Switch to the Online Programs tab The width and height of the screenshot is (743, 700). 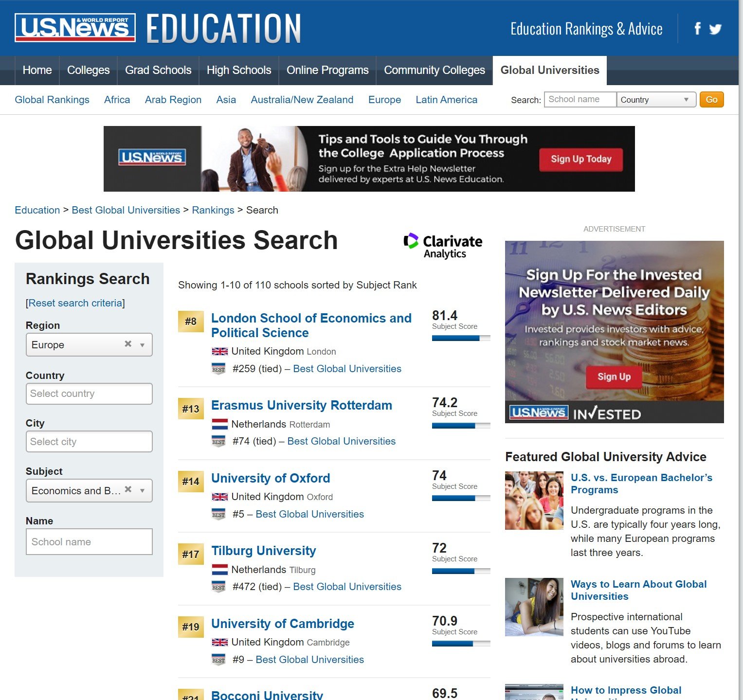coord(327,70)
